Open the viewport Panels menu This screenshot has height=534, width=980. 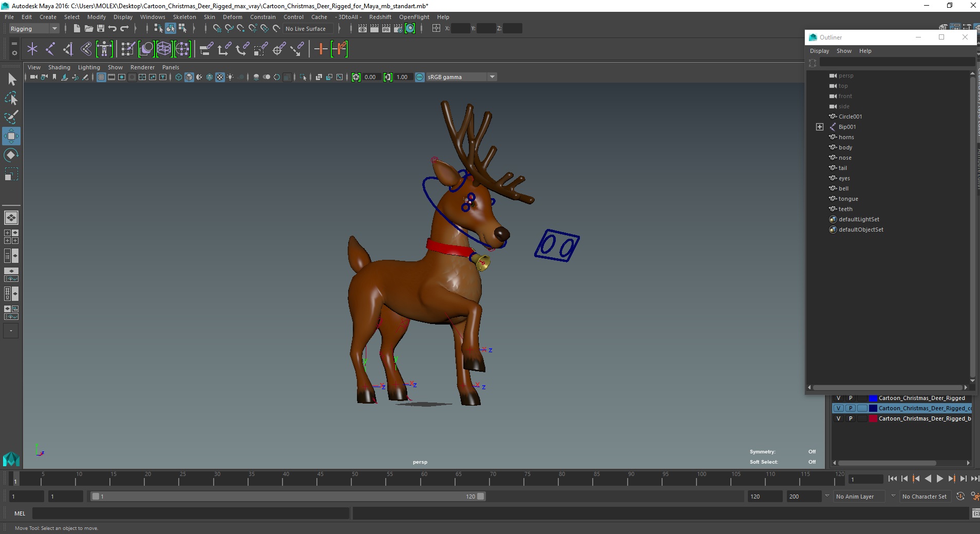click(x=171, y=67)
